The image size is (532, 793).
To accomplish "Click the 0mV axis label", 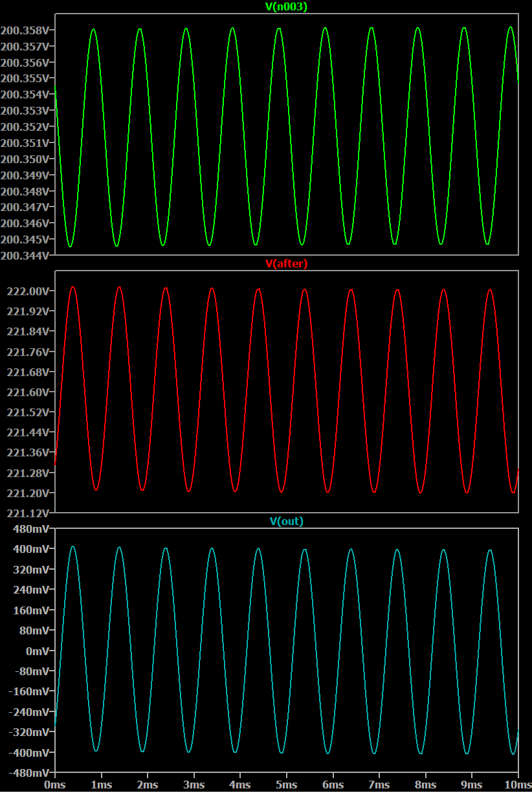I will click(x=38, y=651).
